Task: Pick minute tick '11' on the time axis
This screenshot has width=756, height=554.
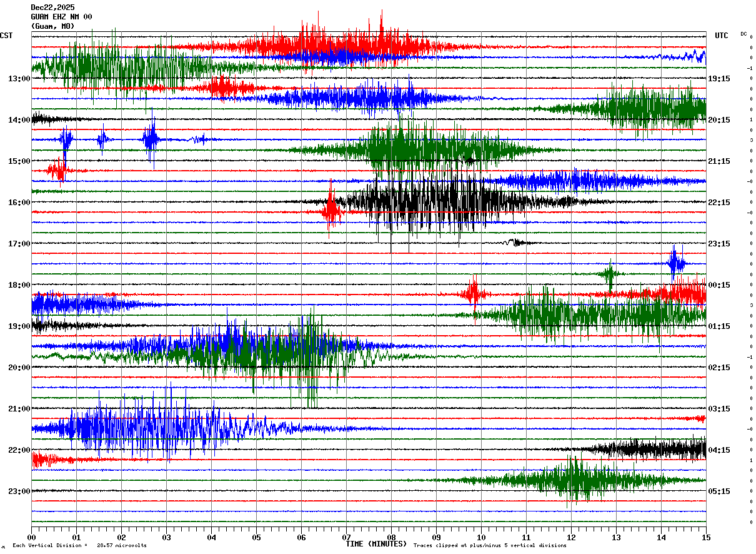Action: coord(527,538)
